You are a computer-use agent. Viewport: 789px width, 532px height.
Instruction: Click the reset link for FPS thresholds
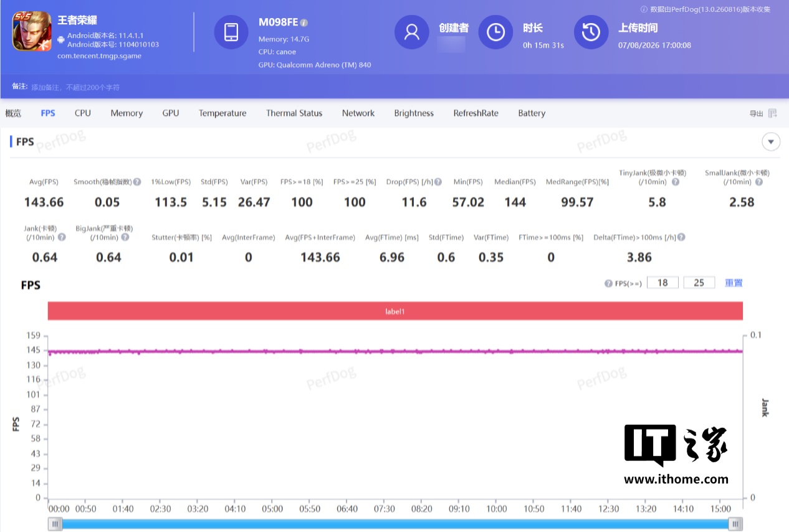coord(734,283)
